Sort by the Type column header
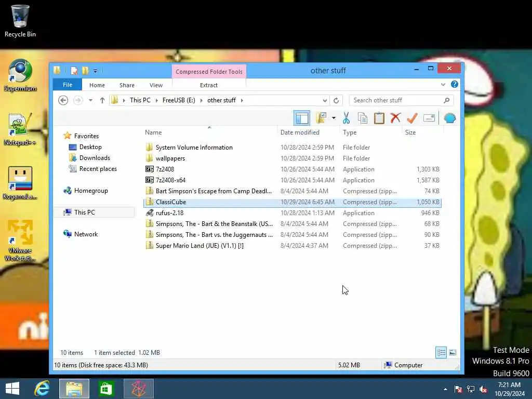 click(370, 132)
